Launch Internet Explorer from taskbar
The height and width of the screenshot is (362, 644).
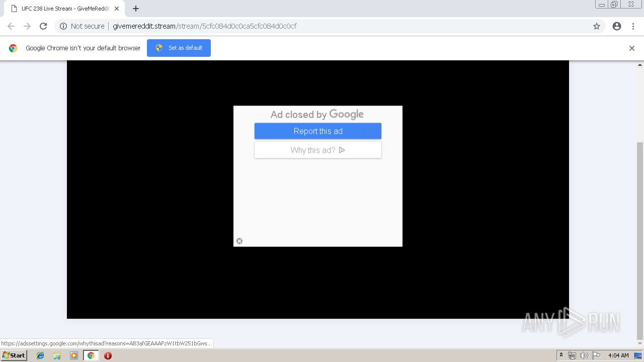[40, 355]
